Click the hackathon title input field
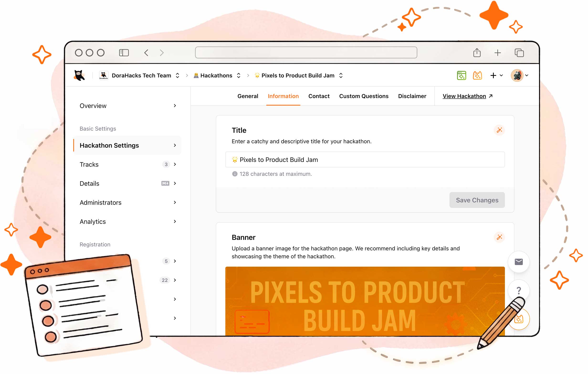 [x=365, y=160]
